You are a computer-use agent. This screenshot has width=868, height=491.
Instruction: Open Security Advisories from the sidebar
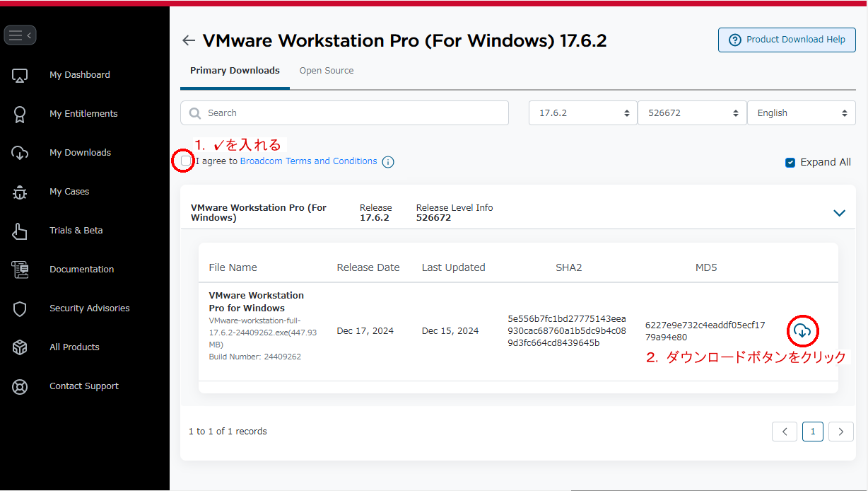pos(89,308)
